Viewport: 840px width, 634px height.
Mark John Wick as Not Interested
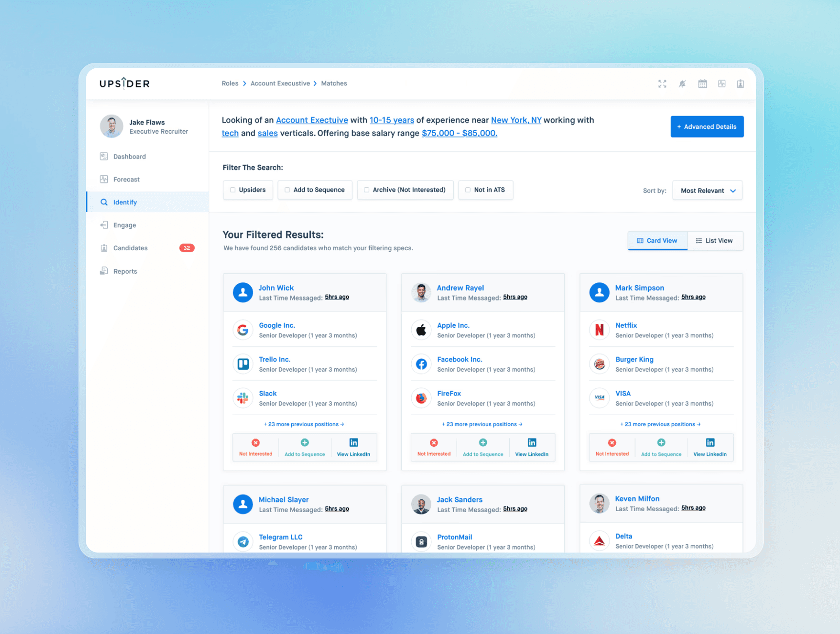(256, 447)
